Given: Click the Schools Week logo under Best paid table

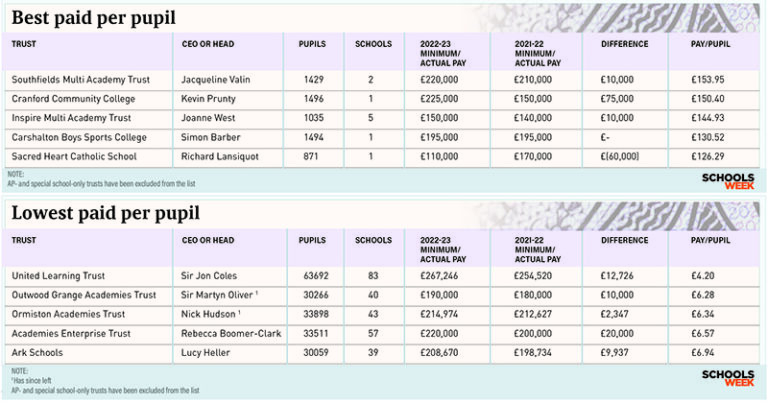Looking at the screenshot, I should pos(727,179).
